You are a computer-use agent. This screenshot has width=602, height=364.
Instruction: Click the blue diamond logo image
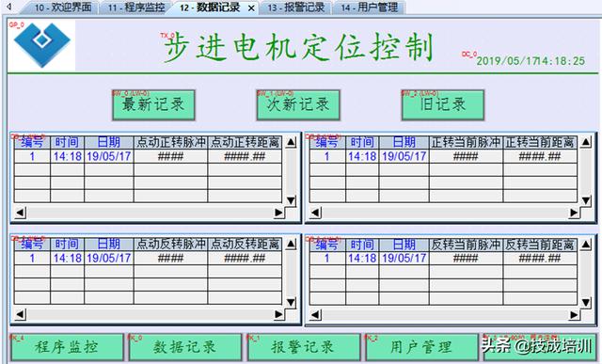[41, 44]
